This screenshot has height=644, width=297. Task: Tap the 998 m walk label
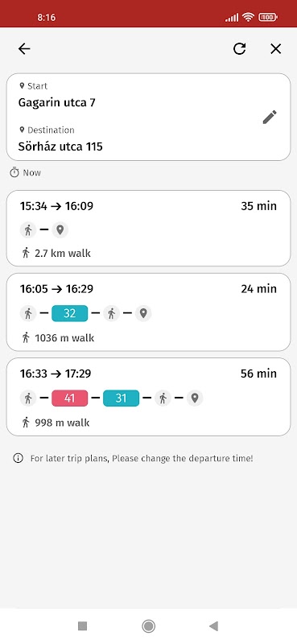tap(62, 423)
